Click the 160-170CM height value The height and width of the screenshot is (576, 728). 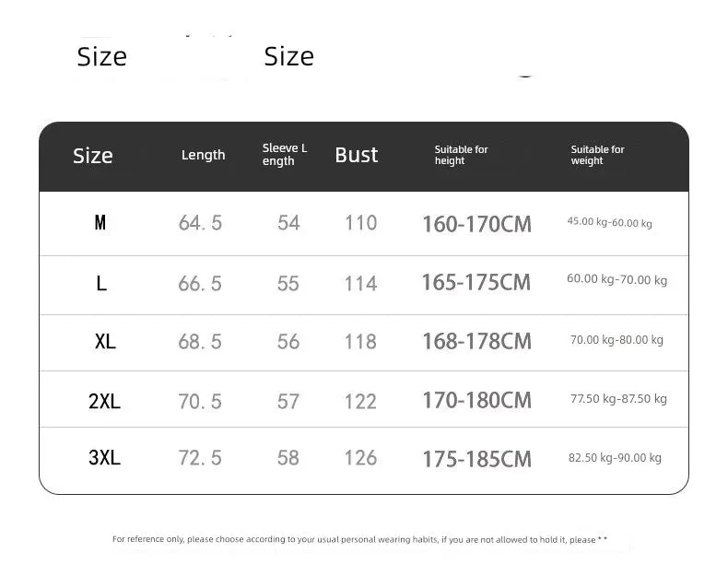click(476, 224)
